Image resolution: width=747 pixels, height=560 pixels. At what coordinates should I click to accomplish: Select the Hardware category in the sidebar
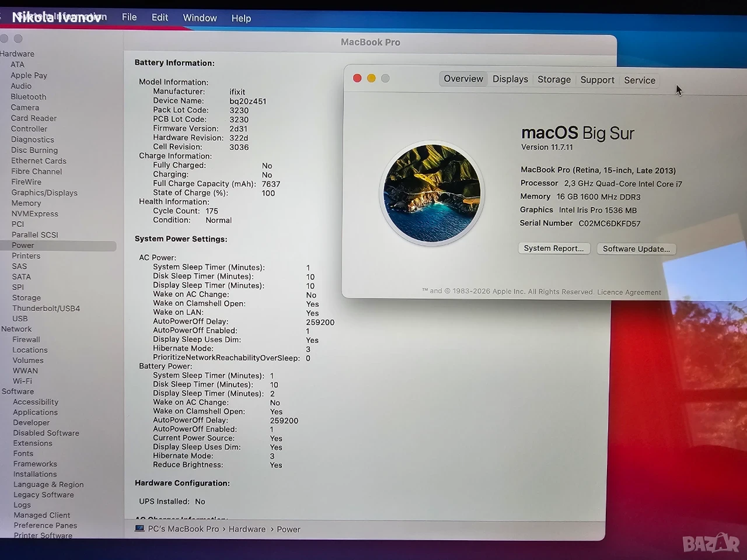tap(18, 54)
